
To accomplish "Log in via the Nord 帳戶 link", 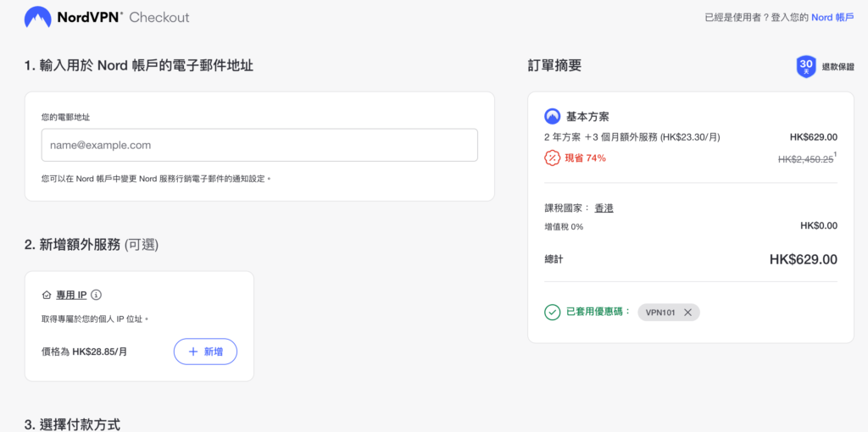I will click(x=832, y=17).
